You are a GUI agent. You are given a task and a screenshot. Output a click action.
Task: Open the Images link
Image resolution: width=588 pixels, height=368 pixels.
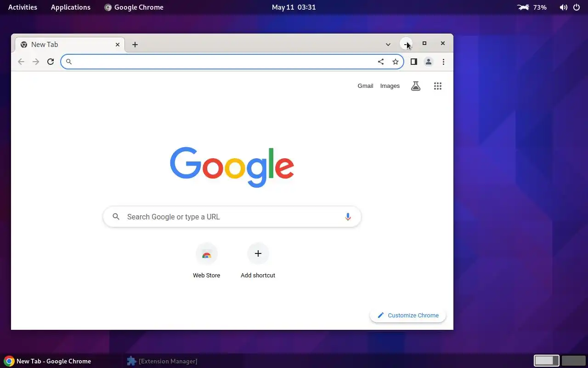(390, 86)
